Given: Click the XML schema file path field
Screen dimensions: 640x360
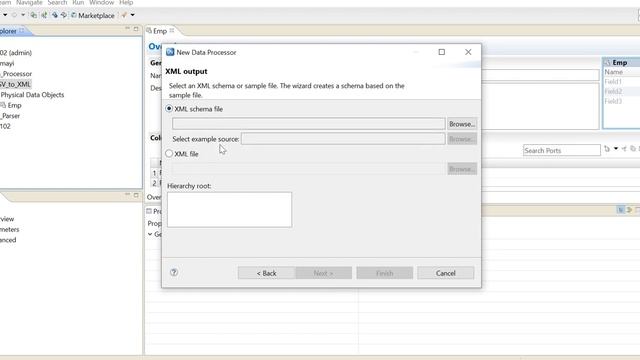Looking at the screenshot, I should point(309,124).
